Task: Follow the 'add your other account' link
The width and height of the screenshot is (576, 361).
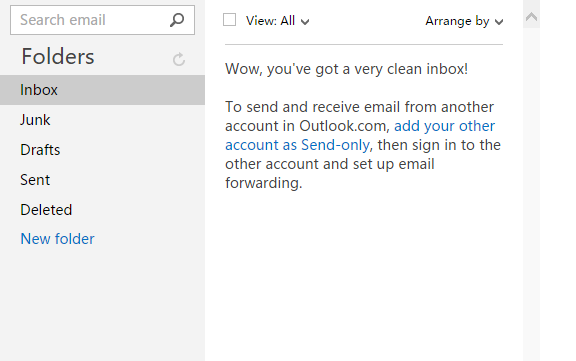Action: [x=444, y=126]
